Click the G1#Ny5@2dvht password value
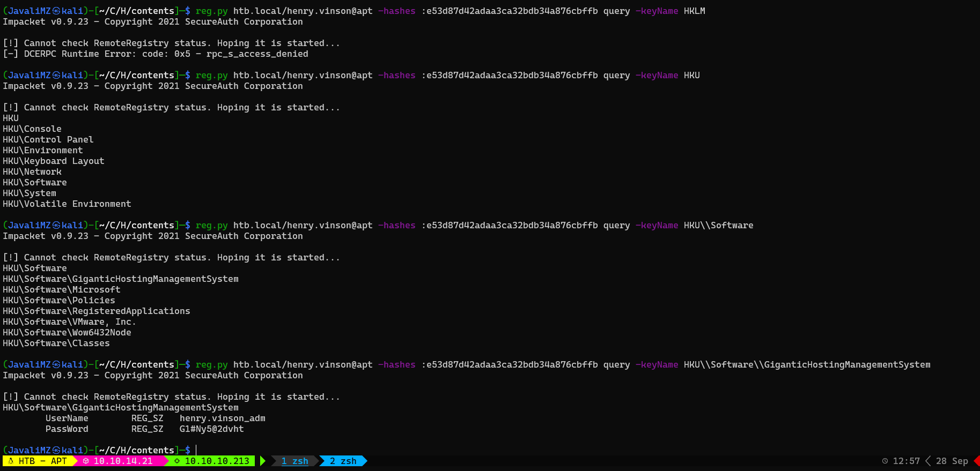This screenshot has height=471, width=980. (212, 429)
